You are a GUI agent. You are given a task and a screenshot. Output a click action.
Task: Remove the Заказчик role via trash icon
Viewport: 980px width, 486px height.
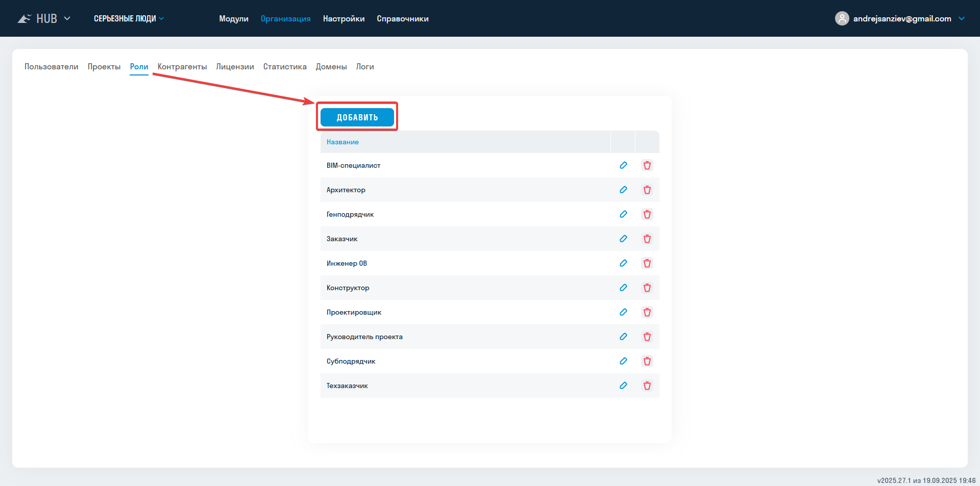[x=647, y=239]
